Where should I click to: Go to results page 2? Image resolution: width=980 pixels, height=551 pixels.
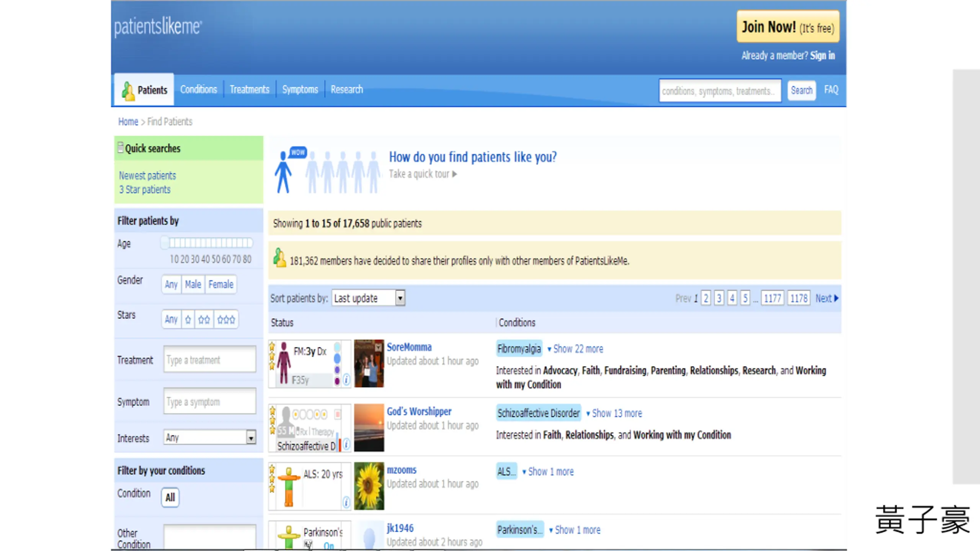[706, 298]
